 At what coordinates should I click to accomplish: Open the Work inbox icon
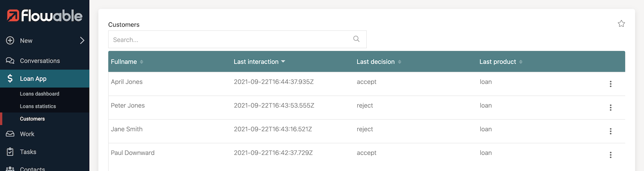pos(10,134)
